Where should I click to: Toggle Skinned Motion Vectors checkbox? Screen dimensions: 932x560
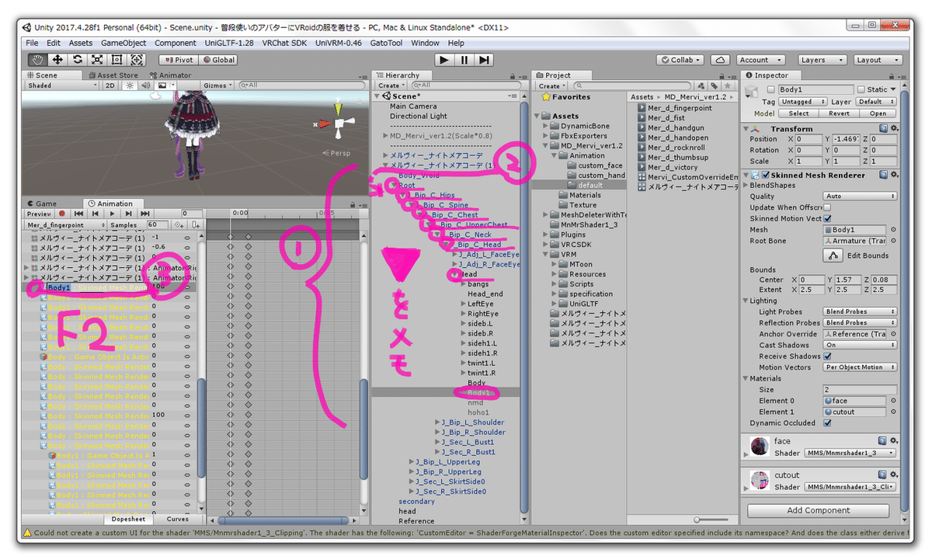tap(827, 219)
